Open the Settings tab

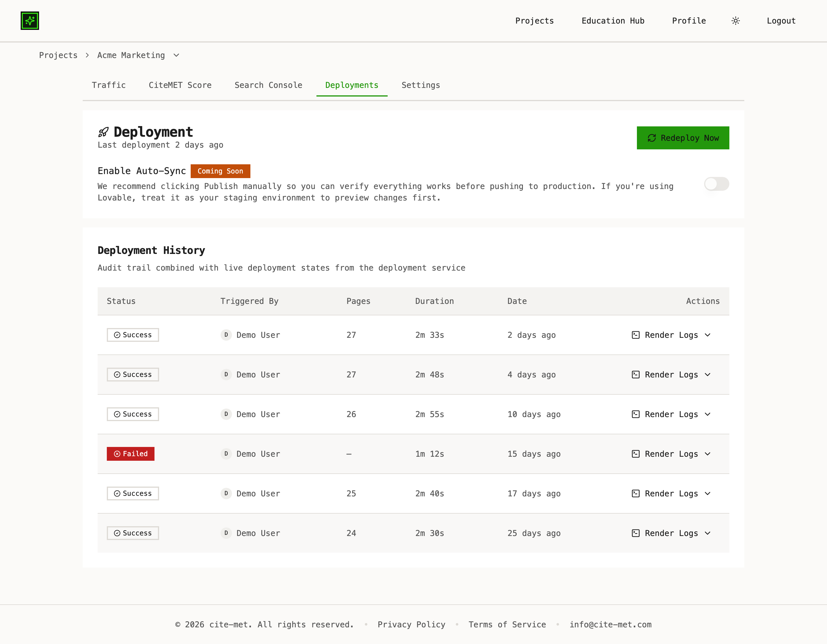421,85
